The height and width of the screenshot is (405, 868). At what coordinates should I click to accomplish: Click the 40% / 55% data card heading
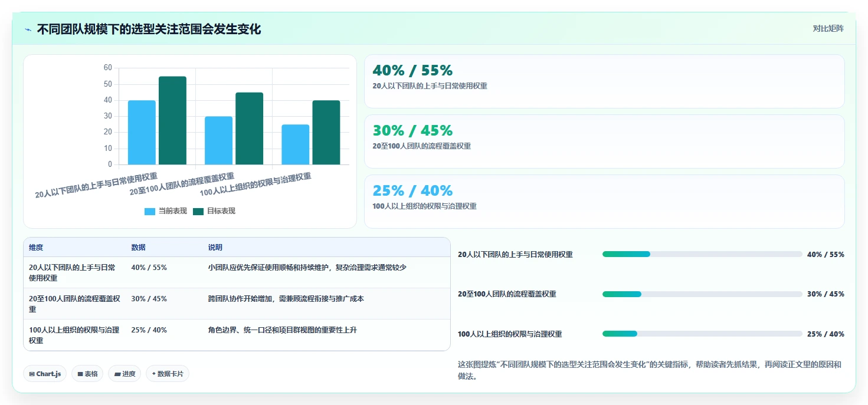(x=412, y=71)
